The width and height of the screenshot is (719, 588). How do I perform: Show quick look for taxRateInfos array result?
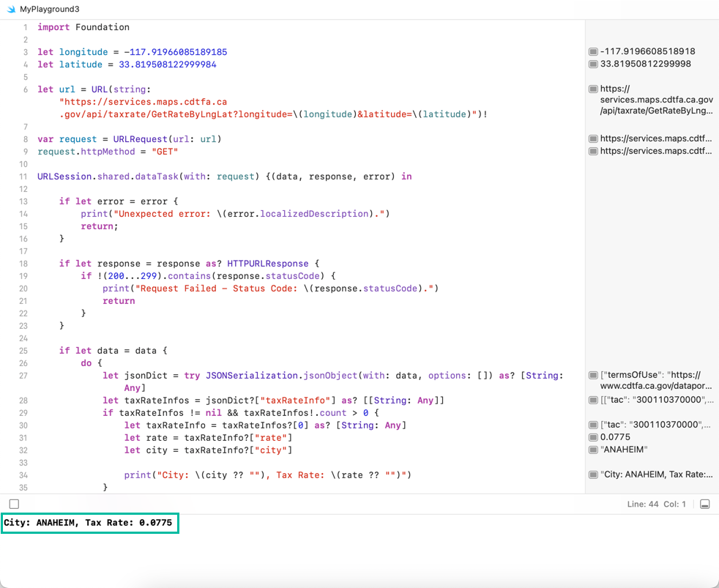click(593, 400)
